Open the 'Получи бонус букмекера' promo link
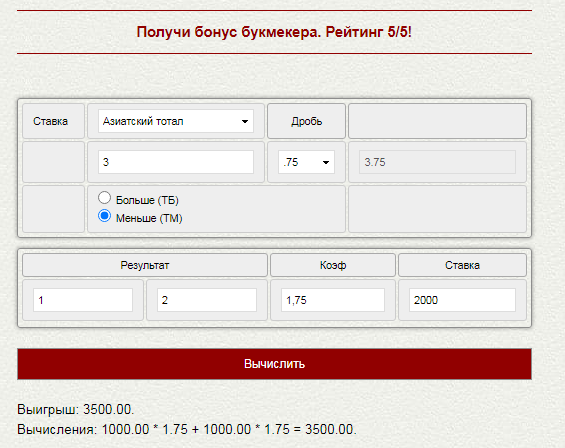The width and height of the screenshot is (565, 448). click(274, 32)
